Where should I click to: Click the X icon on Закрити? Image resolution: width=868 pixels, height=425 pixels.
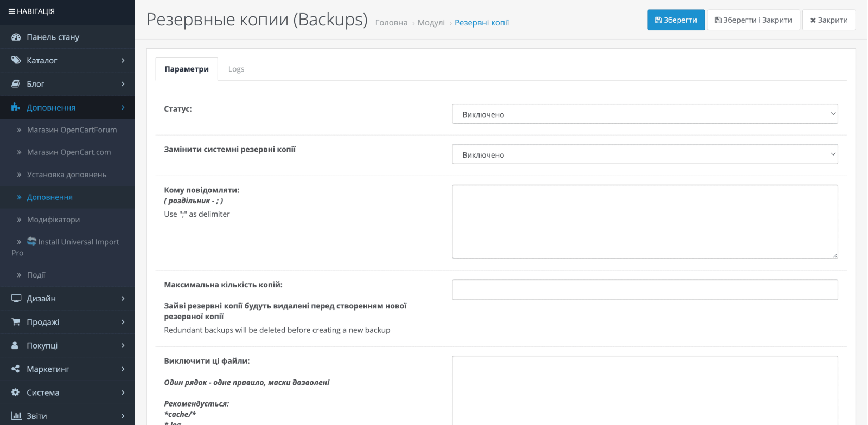813,21
